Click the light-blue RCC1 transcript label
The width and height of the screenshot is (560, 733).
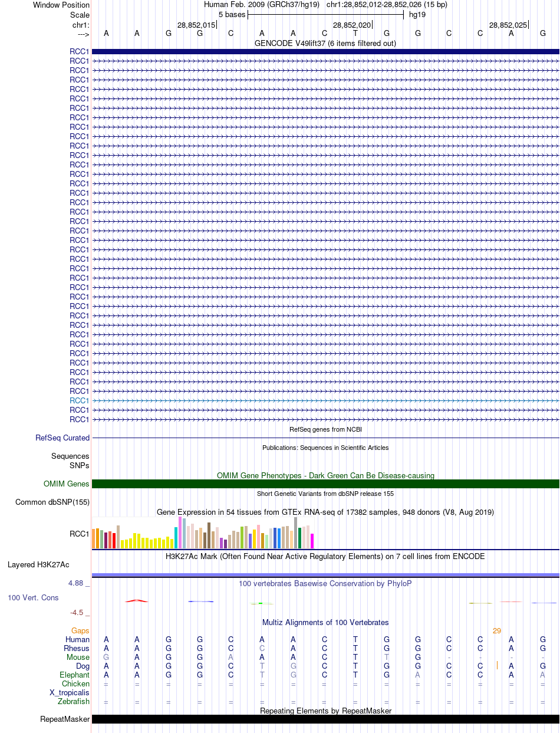[x=79, y=400]
